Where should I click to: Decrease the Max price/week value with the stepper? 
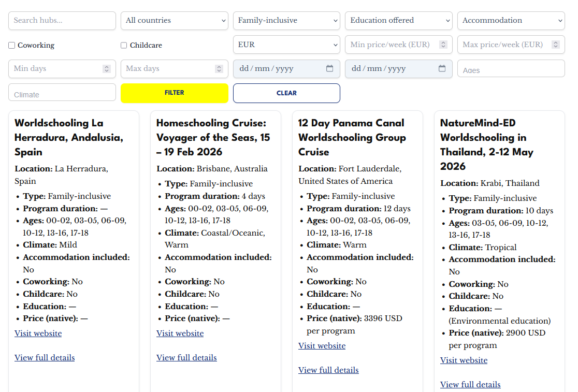[x=556, y=47]
